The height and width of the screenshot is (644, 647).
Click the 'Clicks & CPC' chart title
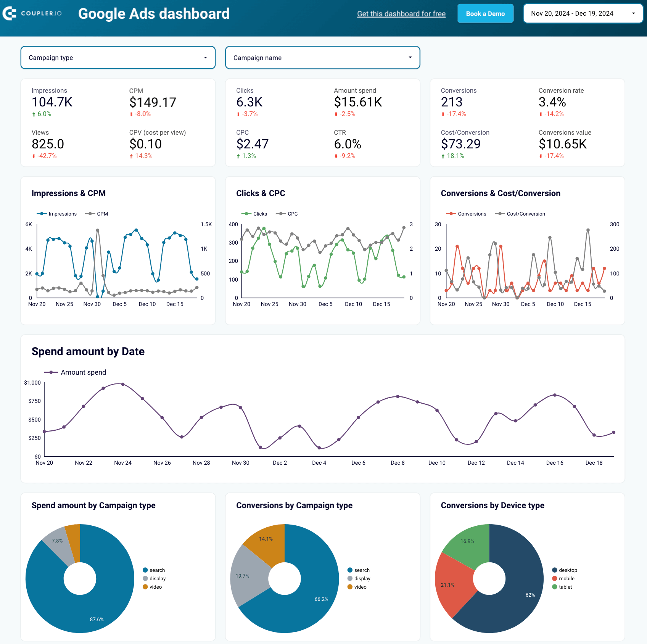pos(261,193)
